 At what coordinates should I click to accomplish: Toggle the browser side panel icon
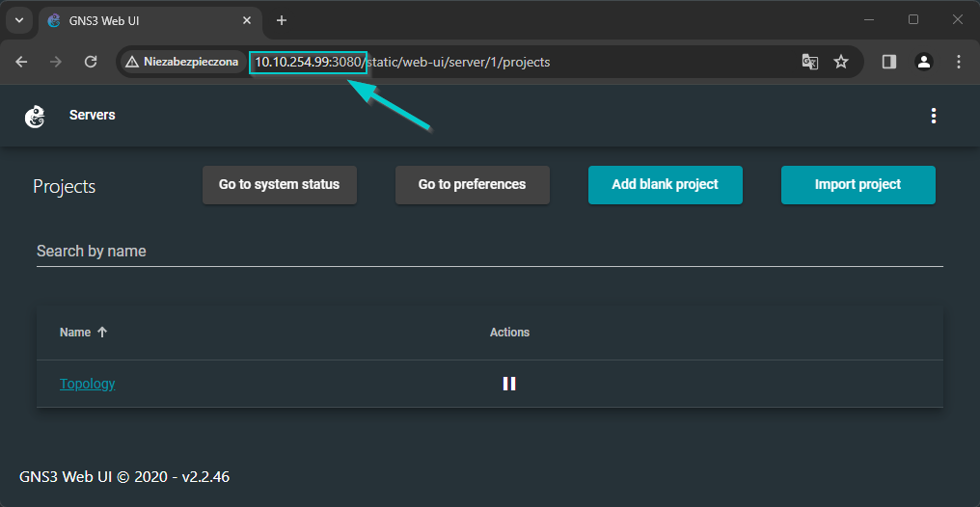tap(889, 61)
